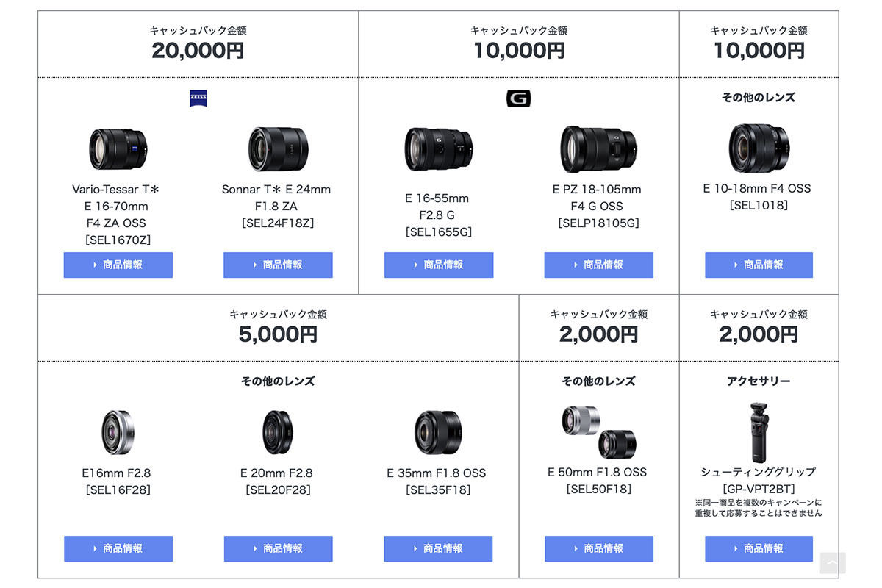Open 商品情報 for the shooting grip
Screen dimensions: 882x588
pyautogui.click(x=759, y=548)
